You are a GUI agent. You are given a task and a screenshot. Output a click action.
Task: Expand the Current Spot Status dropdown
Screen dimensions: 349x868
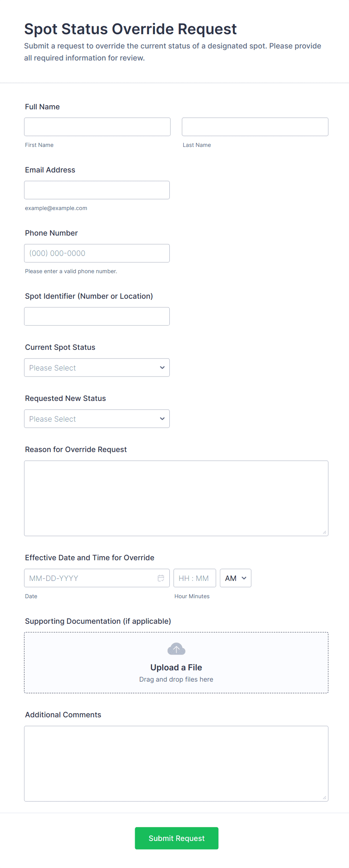[x=97, y=368]
